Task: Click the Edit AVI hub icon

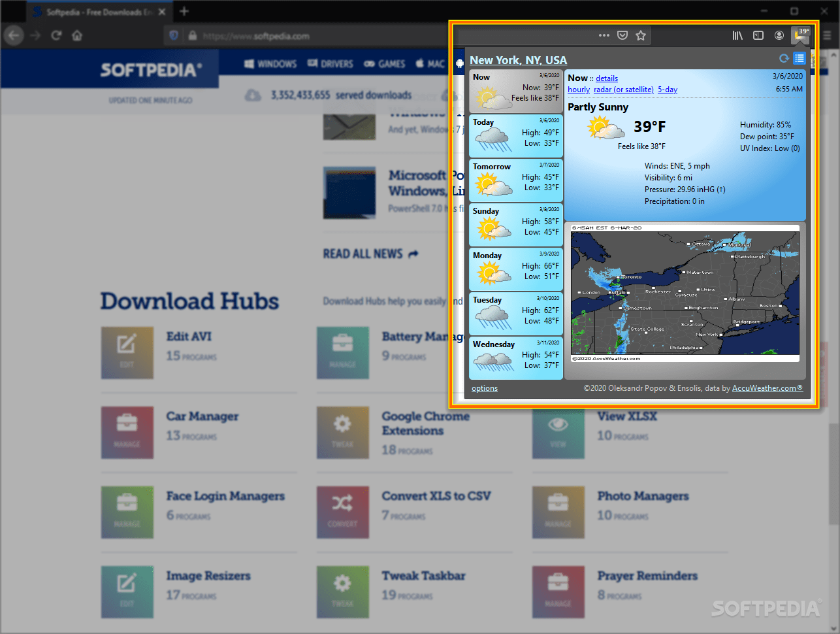Action: pos(127,352)
